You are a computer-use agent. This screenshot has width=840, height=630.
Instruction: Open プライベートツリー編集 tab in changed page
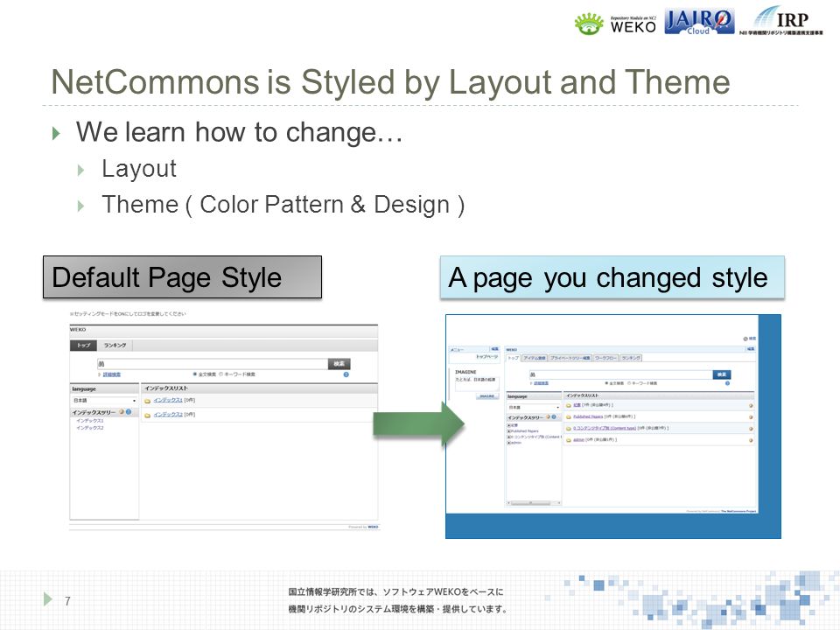pyautogui.click(x=570, y=358)
